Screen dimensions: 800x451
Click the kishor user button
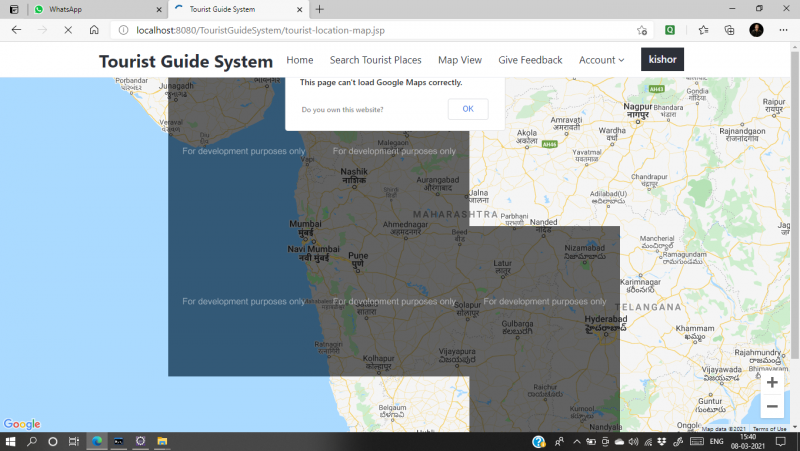point(662,59)
